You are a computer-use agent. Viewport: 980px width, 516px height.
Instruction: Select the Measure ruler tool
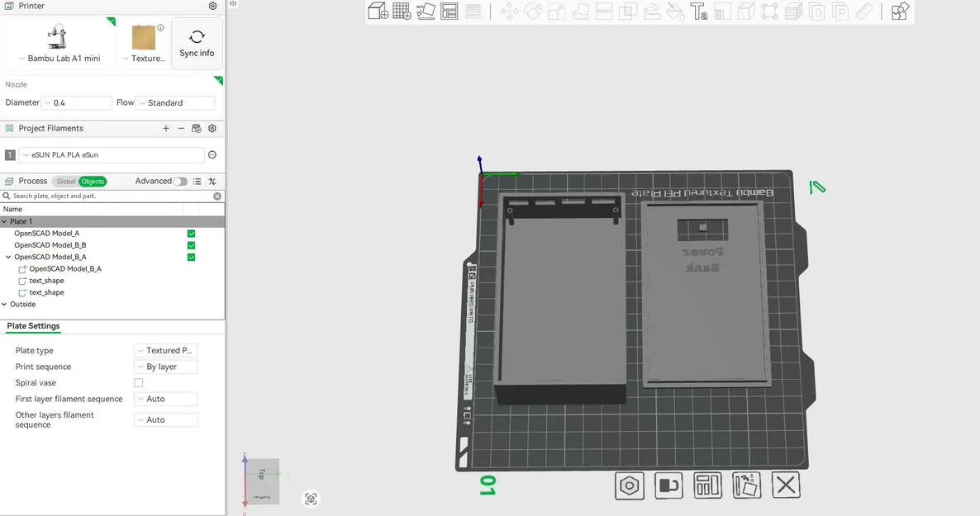click(x=864, y=12)
